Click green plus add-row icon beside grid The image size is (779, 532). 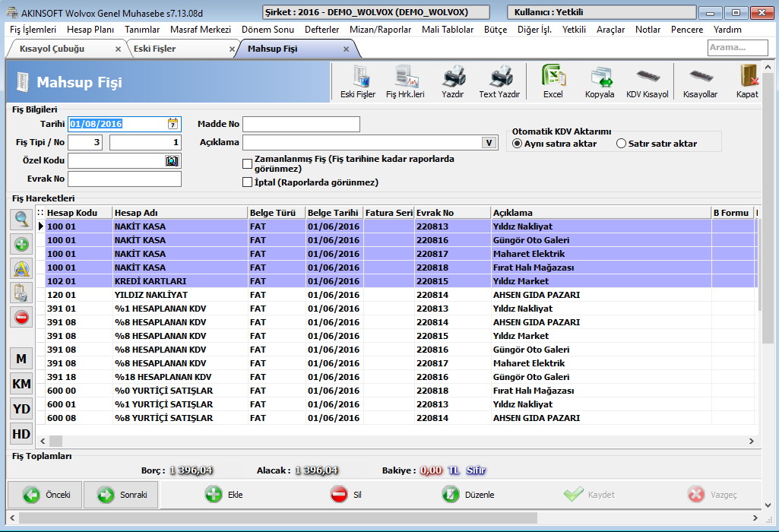tap(21, 245)
